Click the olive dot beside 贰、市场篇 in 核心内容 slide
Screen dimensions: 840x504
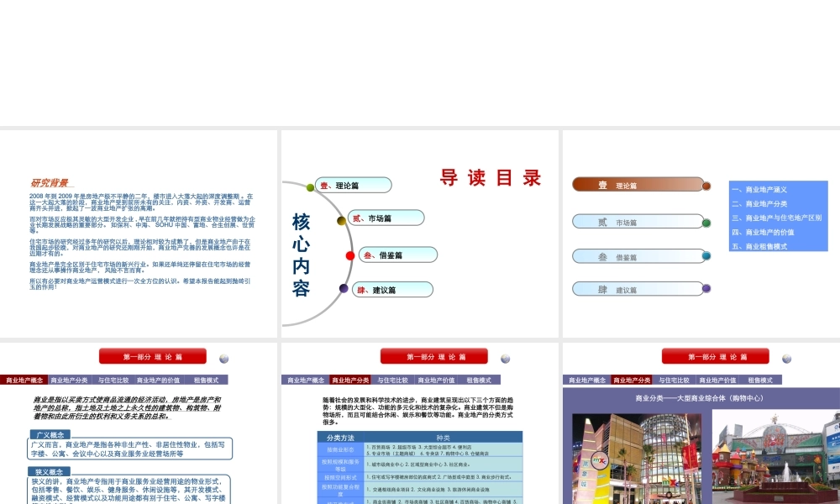[x=341, y=221]
